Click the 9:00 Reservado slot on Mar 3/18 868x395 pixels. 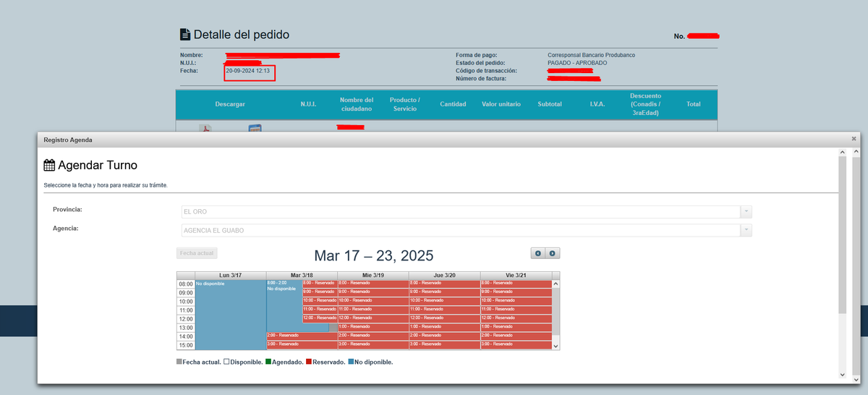point(319,292)
